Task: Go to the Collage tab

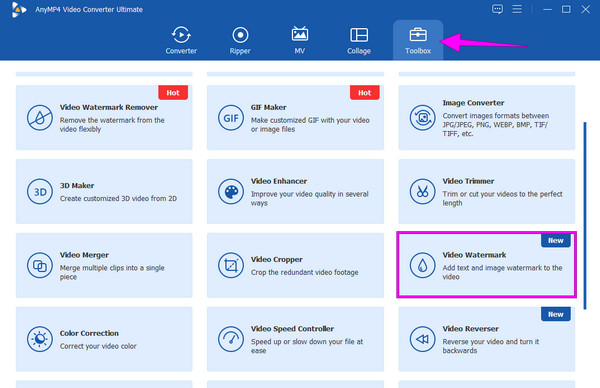Action: point(359,40)
